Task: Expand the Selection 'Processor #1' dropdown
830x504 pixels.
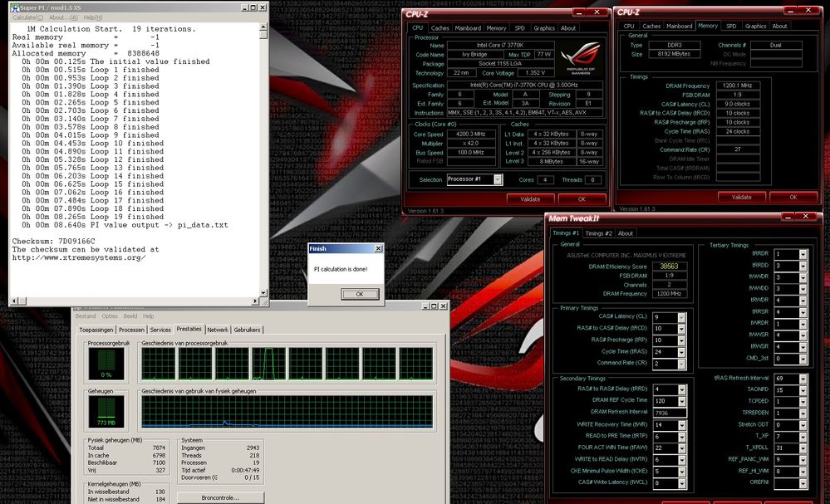Action: click(498, 179)
